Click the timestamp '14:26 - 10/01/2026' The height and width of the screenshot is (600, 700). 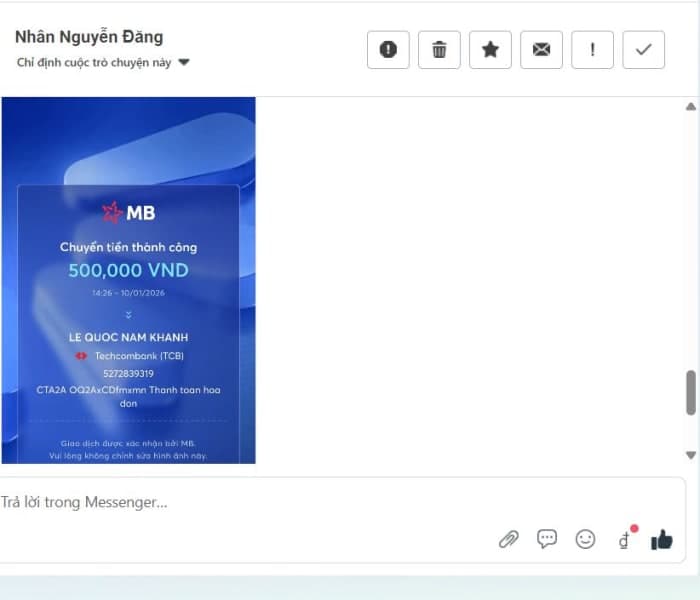[x=129, y=293]
